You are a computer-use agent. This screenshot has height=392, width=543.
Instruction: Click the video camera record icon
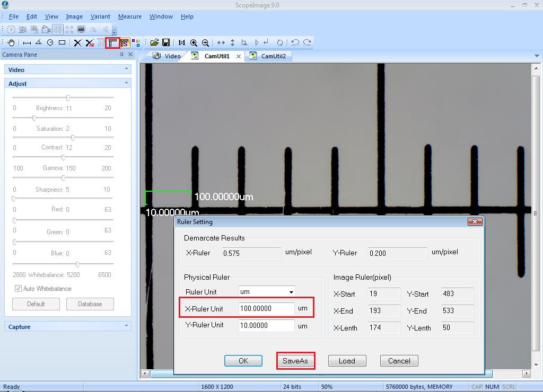pyautogui.click(x=46, y=30)
